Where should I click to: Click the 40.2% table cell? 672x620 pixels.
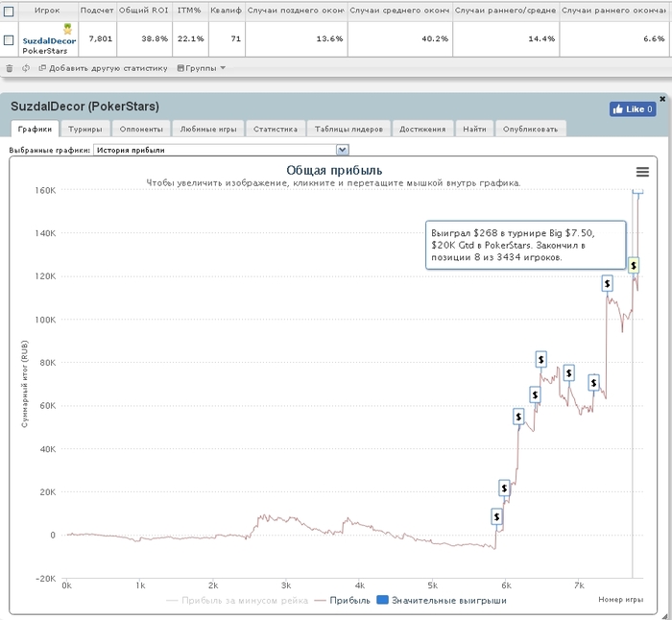point(400,39)
